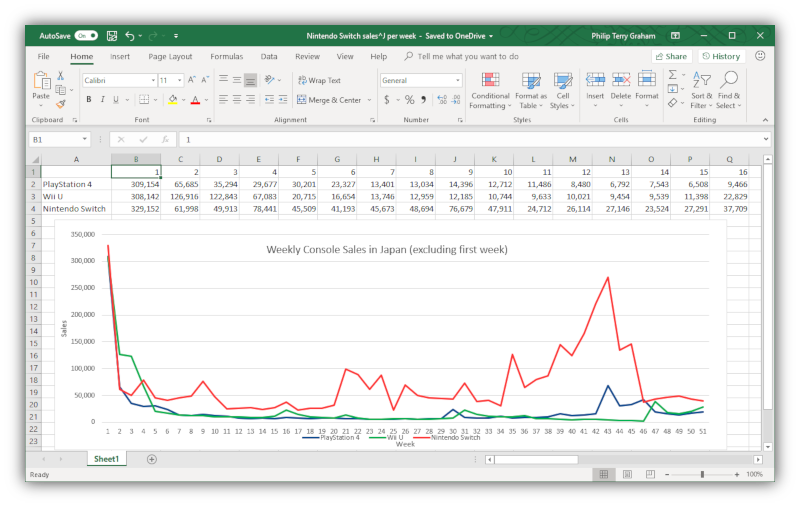Click the smiley feedback icon

[760, 56]
